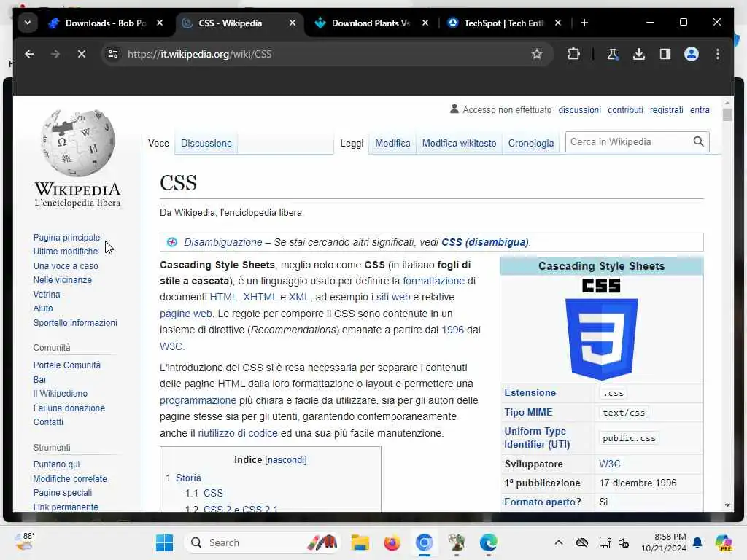747x560 pixels.
Task: Open Una voce a caso
Action: (66, 266)
